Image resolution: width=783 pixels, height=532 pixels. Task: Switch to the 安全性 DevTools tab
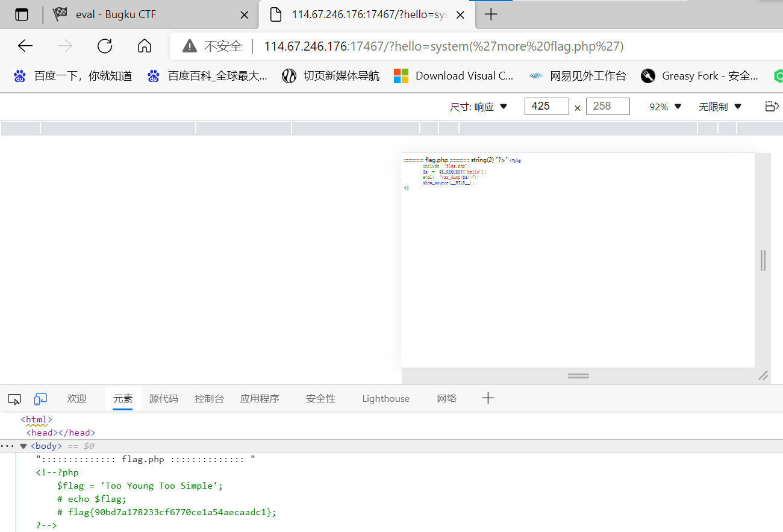(320, 399)
